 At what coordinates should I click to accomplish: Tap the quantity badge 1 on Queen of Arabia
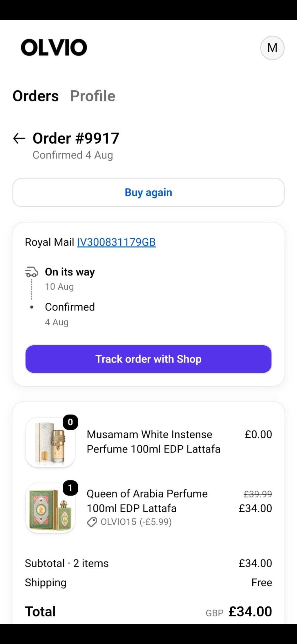click(x=70, y=488)
